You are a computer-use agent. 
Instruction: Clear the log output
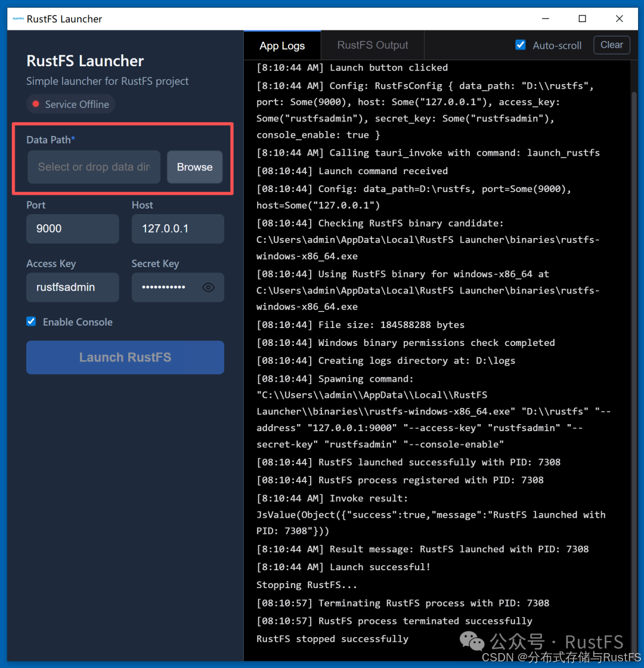pos(612,45)
